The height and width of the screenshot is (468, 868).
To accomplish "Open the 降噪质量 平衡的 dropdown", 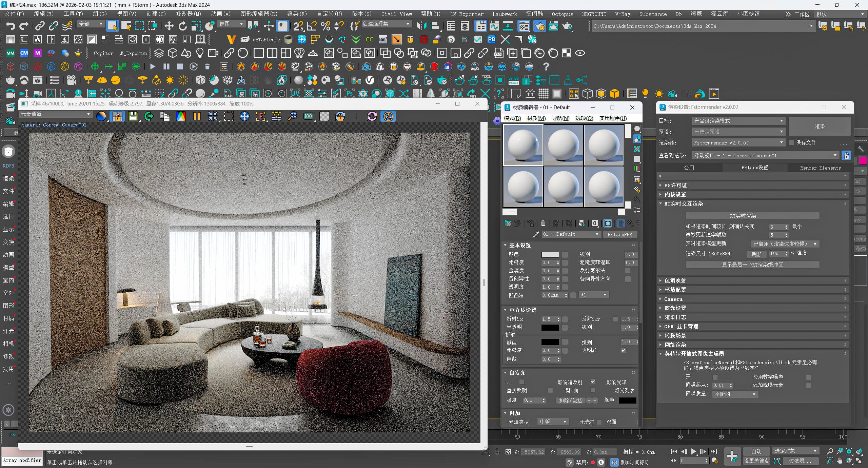I will (735, 394).
